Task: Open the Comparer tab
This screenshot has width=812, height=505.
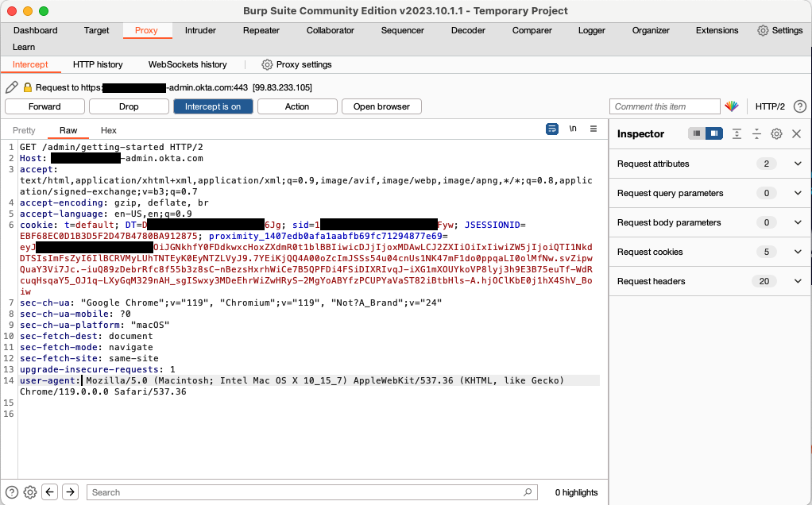Action: (532, 30)
